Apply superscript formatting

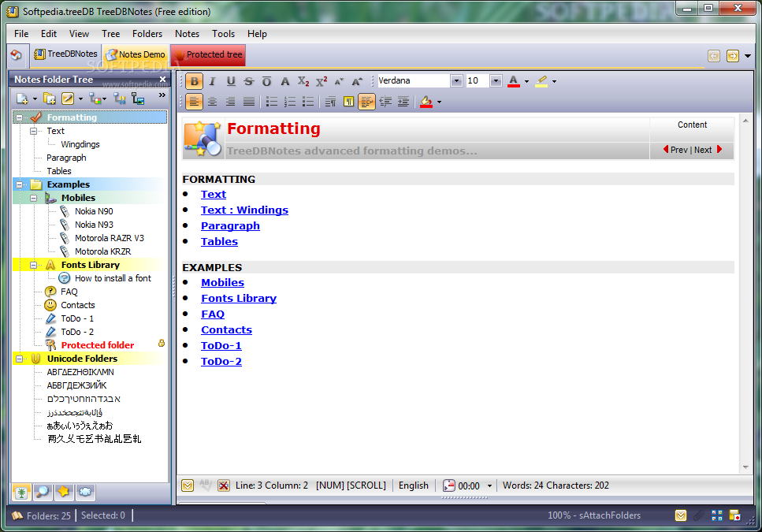click(322, 81)
